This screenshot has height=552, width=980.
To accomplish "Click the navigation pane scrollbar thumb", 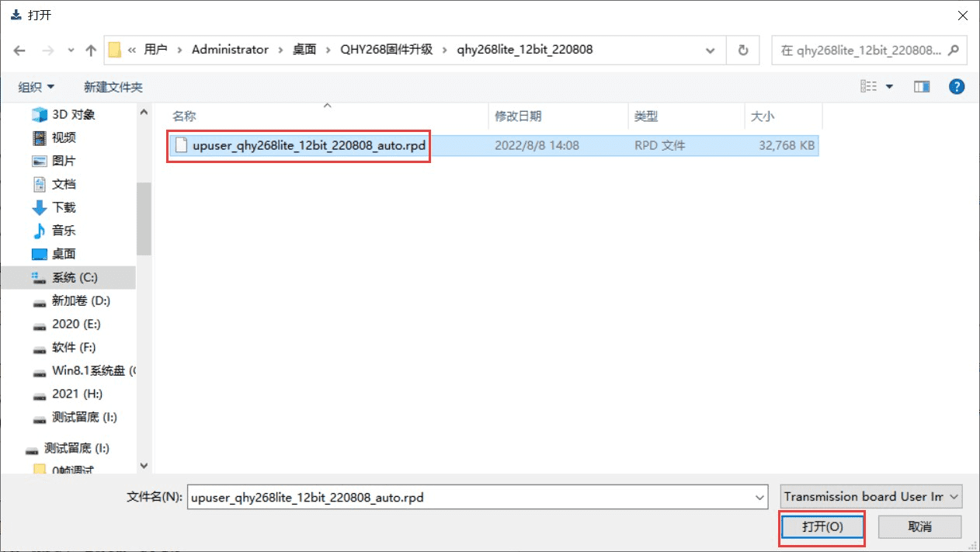I will (144, 219).
